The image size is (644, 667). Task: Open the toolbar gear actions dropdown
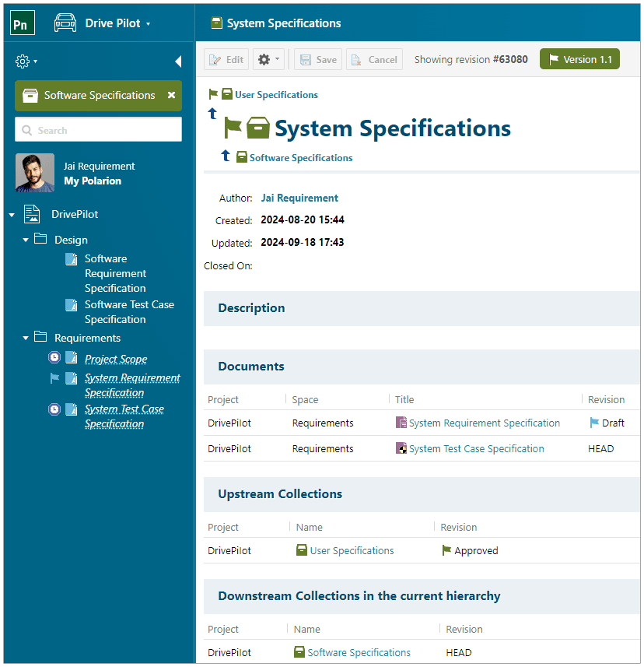click(268, 60)
